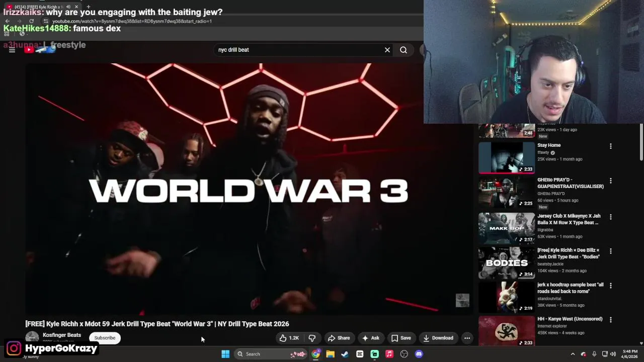Dislike the World War 3 video
644x362 pixels.
click(312, 338)
